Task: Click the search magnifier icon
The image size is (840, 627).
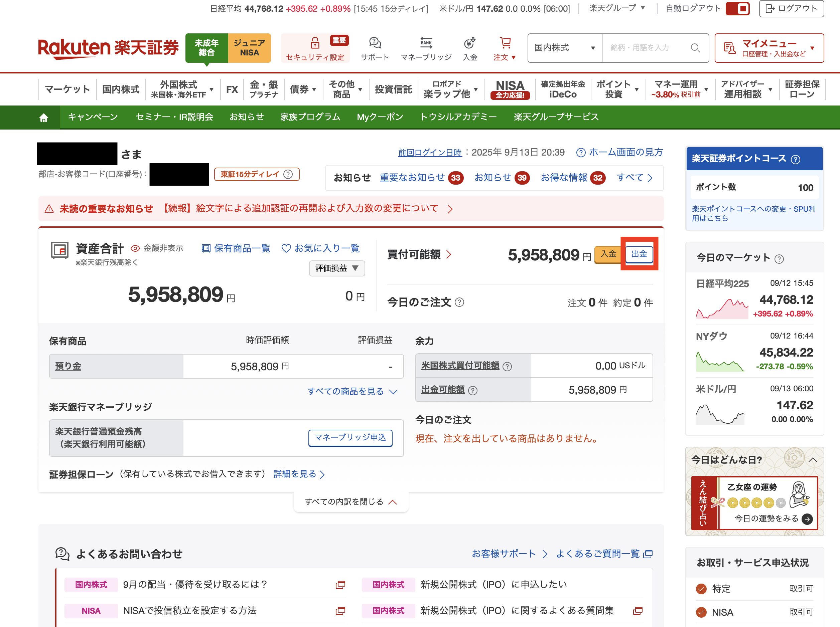Action: (695, 48)
